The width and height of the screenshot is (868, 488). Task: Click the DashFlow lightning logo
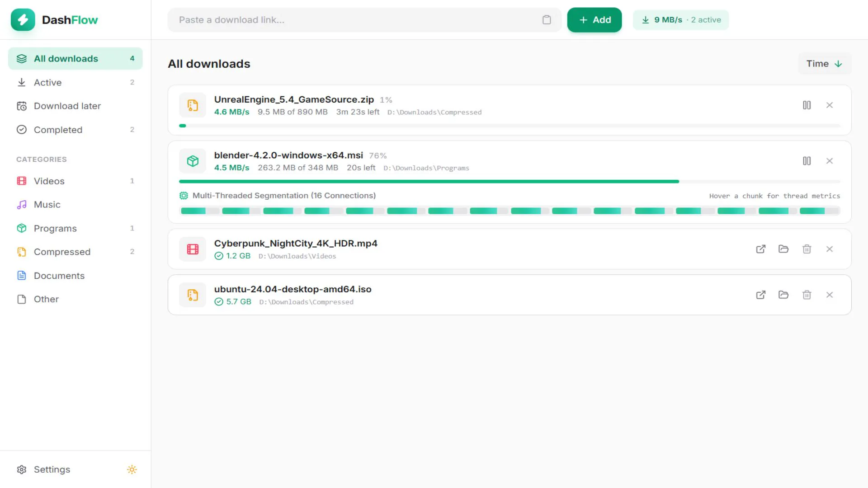[x=23, y=20]
